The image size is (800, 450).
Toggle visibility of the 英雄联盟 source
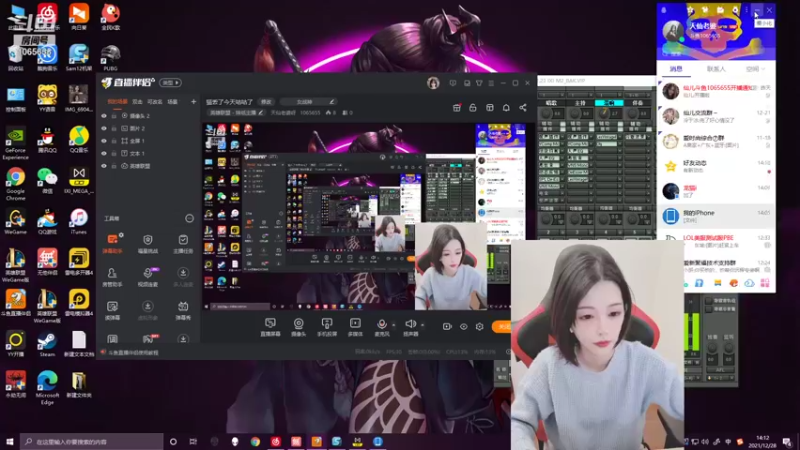[104, 166]
